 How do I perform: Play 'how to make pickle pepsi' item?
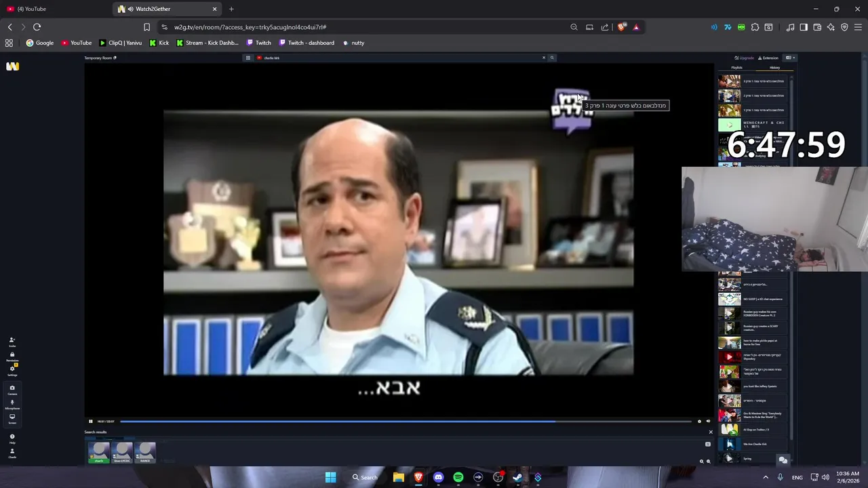click(x=752, y=342)
